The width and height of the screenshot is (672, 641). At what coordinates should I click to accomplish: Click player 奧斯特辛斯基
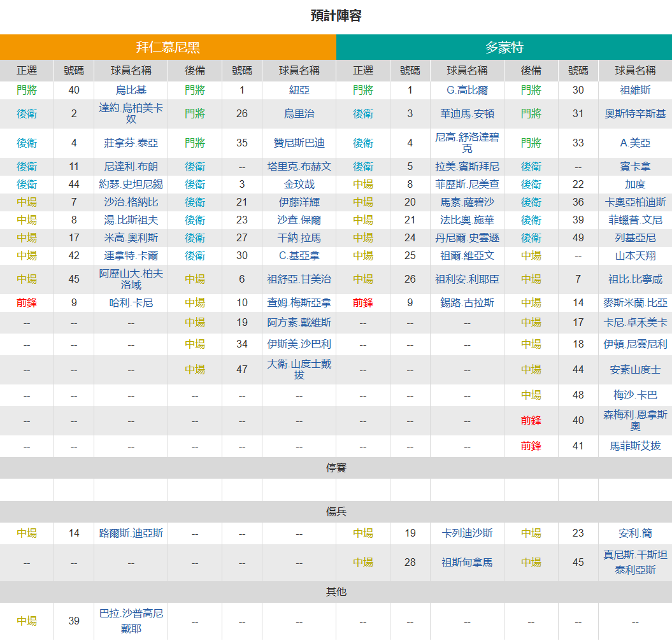[x=635, y=113]
